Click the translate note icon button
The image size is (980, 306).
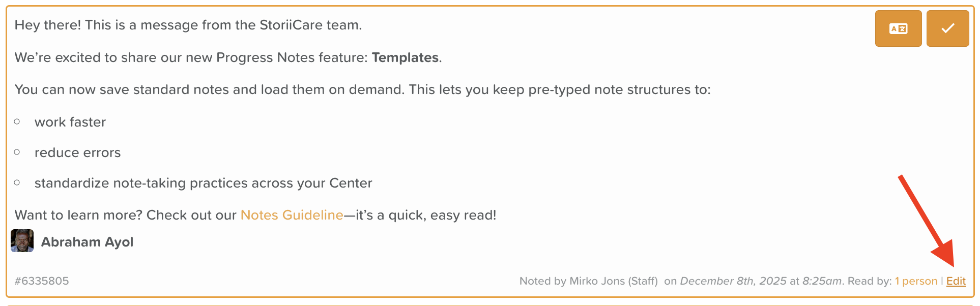pyautogui.click(x=898, y=28)
